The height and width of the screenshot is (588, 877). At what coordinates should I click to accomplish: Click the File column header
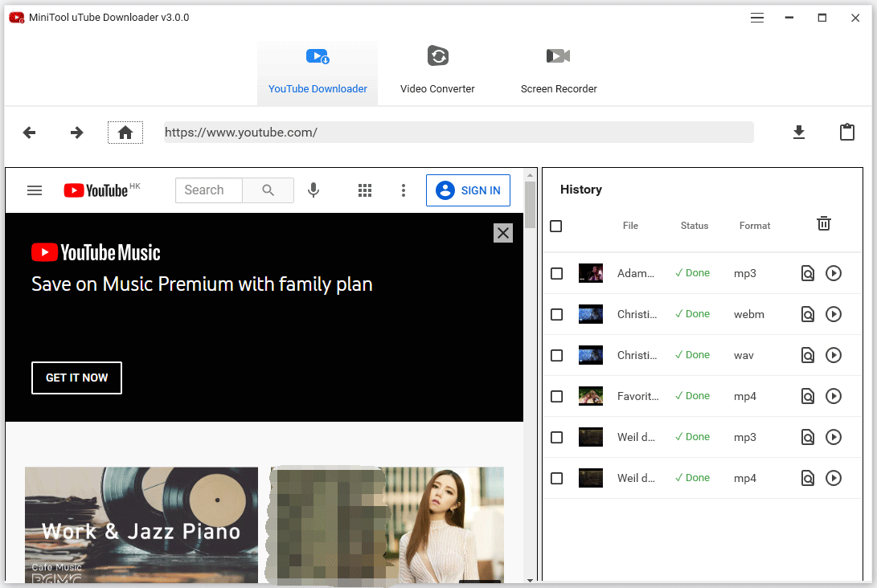pyautogui.click(x=630, y=226)
